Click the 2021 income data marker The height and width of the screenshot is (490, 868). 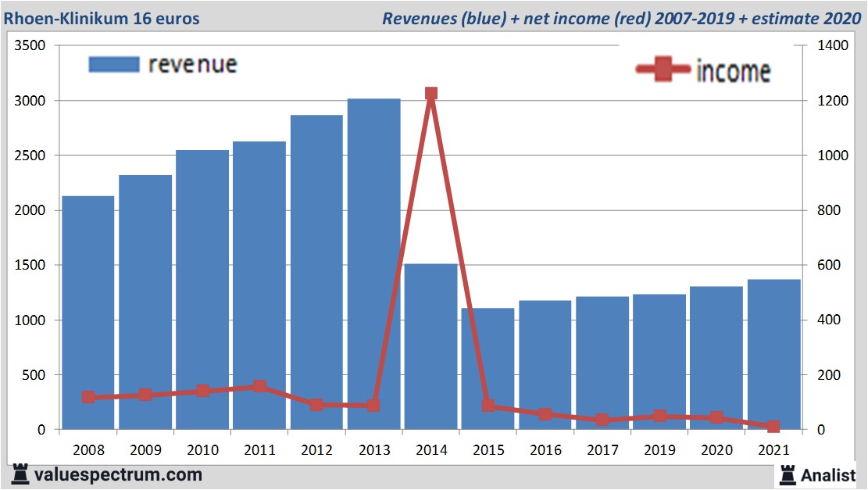point(774,427)
